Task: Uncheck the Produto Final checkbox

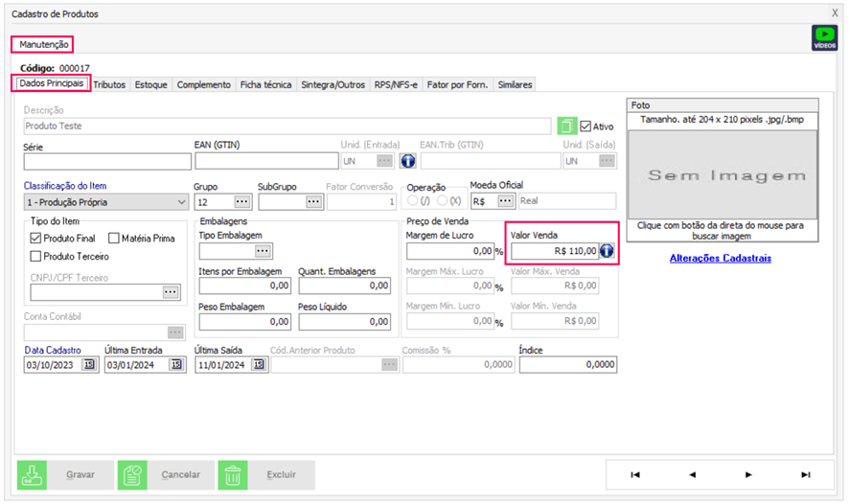Action: click(36, 239)
